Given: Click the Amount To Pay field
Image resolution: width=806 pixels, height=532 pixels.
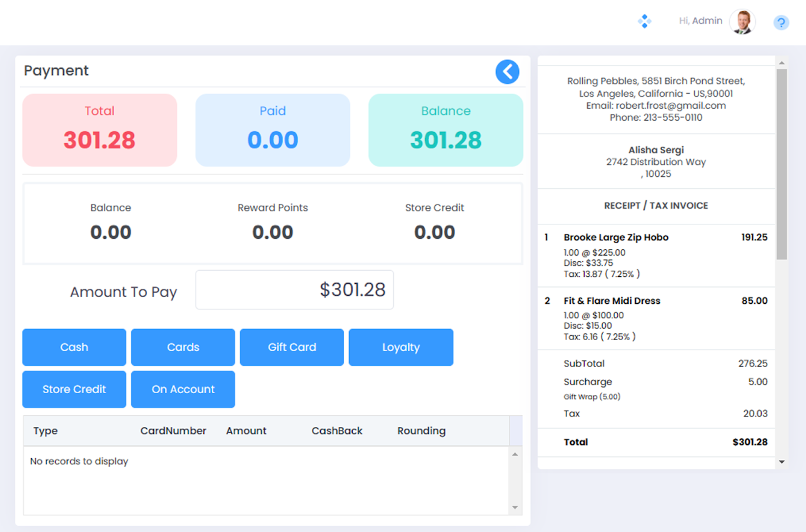Looking at the screenshot, I should 295,290.
